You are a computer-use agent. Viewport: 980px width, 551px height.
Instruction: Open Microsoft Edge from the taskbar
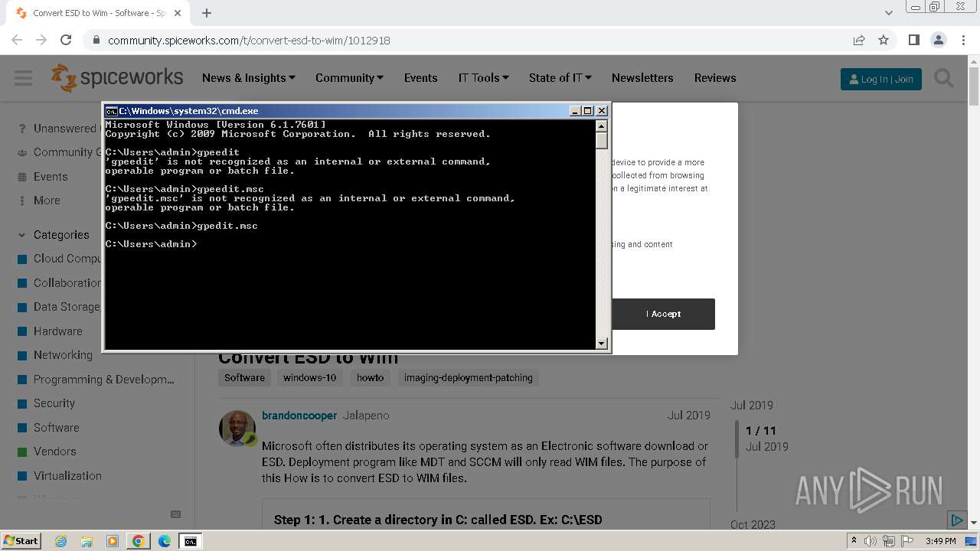(x=165, y=541)
